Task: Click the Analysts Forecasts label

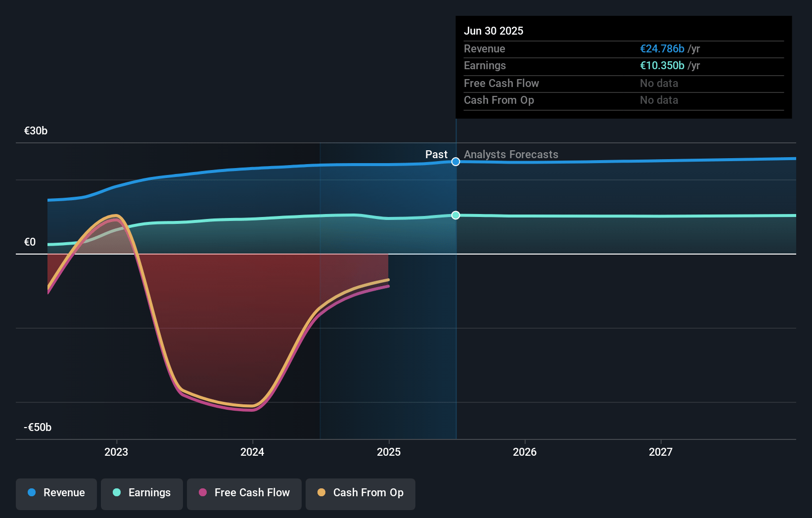Action: click(x=511, y=154)
